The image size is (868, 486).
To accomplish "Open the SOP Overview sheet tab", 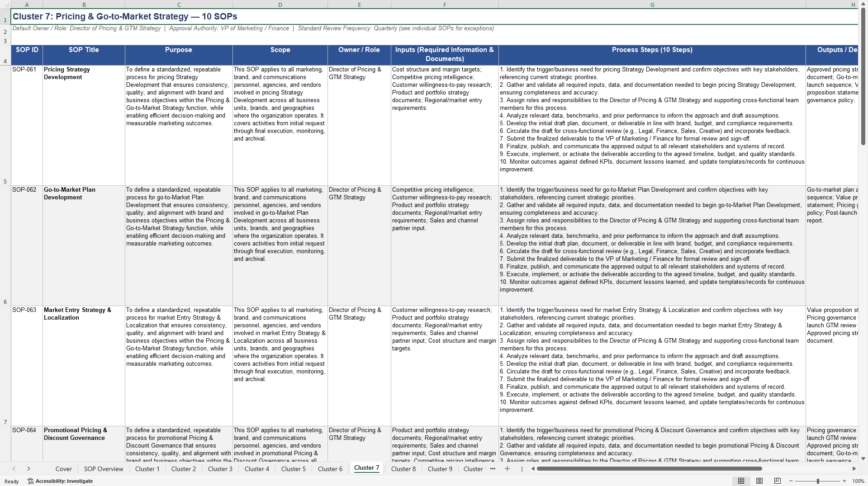I will pos(104,469).
